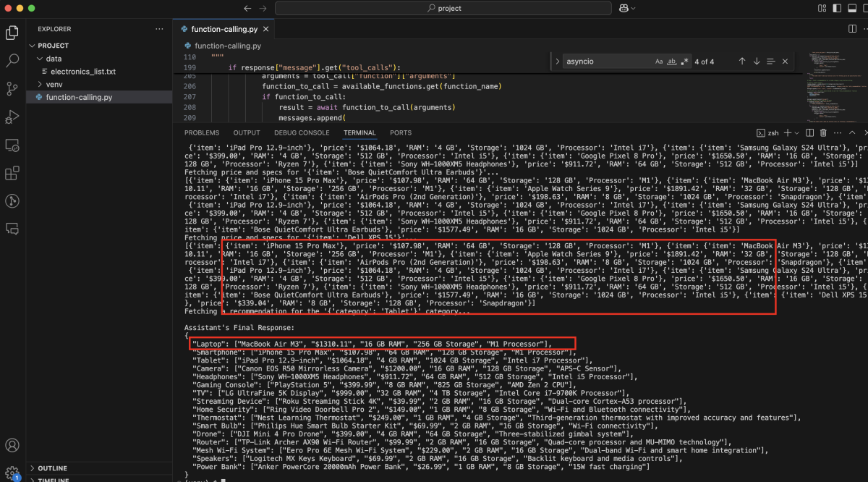Open the Accounts menu icon
The height and width of the screenshot is (482, 868).
click(x=12, y=446)
